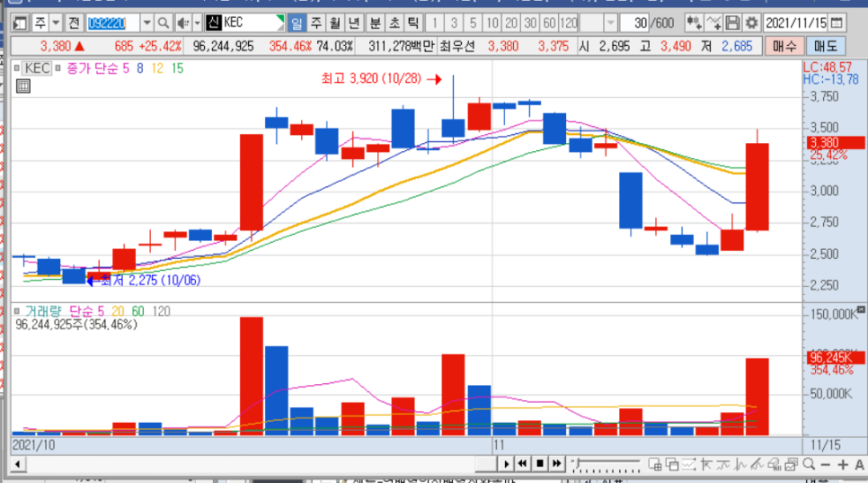Click the add line chart overlay icon
Image resolution: width=868 pixels, height=483 pixels.
[713, 22]
